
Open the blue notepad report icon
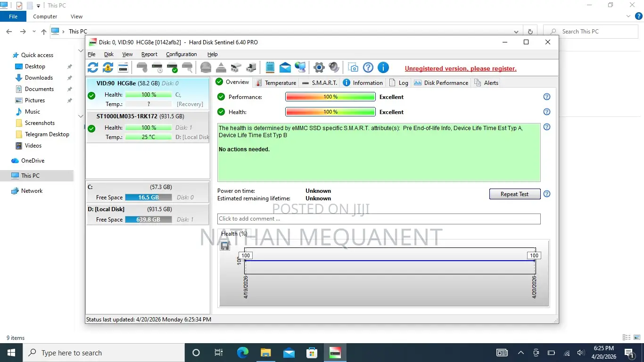point(270,67)
